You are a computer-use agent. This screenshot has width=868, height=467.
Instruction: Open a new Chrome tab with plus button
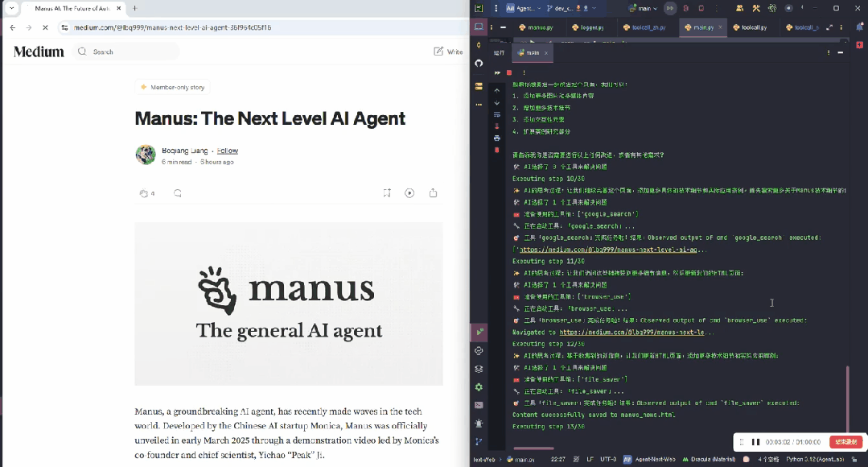135,8
